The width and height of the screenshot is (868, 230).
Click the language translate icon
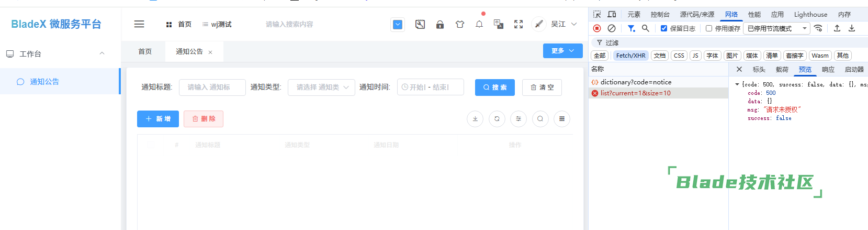[x=499, y=24]
